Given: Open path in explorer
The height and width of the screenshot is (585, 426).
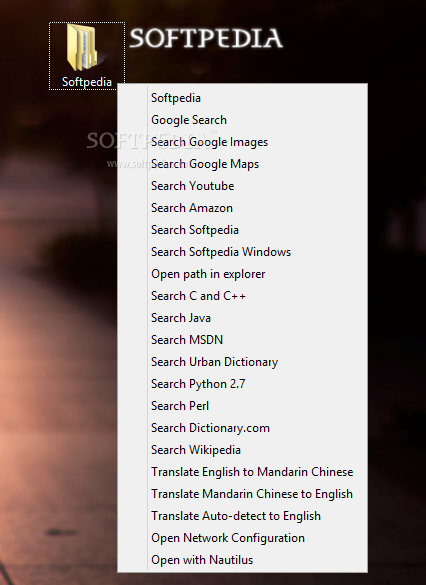Looking at the screenshot, I should coord(242,274).
